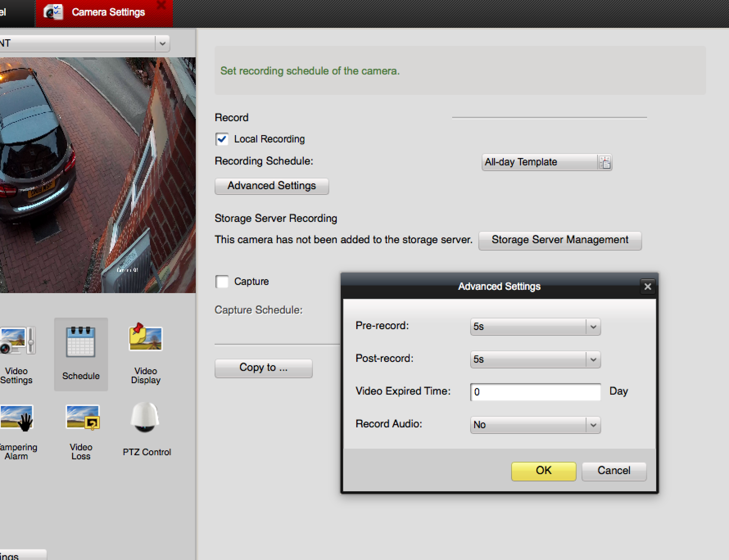Expand the Pre-record dropdown
The height and width of the screenshot is (560, 729).
[x=593, y=327]
